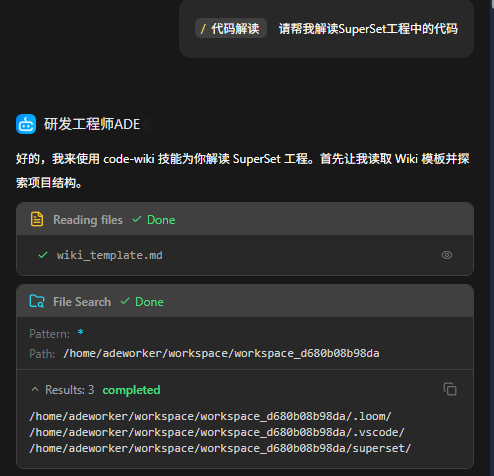Copy the file search results
This screenshot has height=476, width=494.
tap(450, 389)
